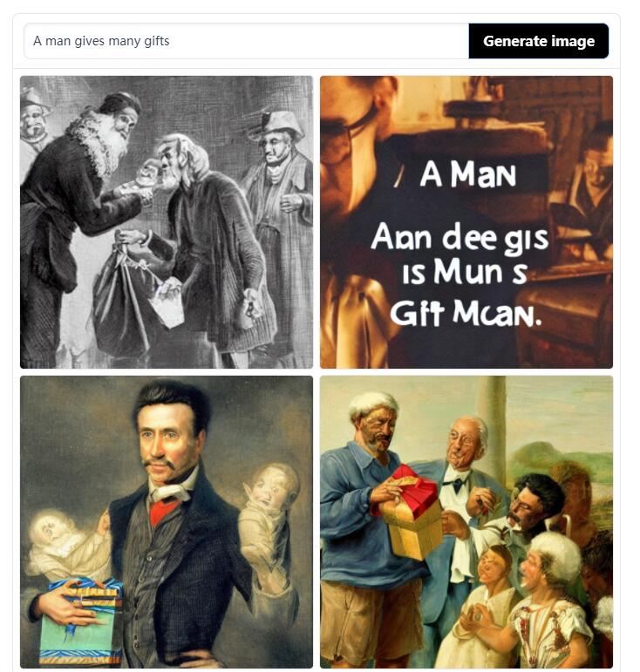Open the colorful group painting thumbnail
This screenshot has width=640, height=672.
click(x=466, y=522)
